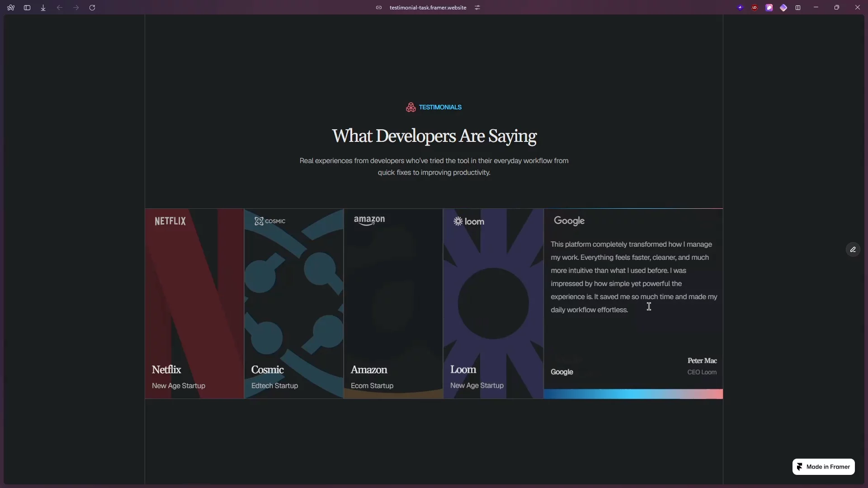Toggle the browser sidebar panel
Image resolution: width=868 pixels, height=488 pixels.
click(x=27, y=8)
